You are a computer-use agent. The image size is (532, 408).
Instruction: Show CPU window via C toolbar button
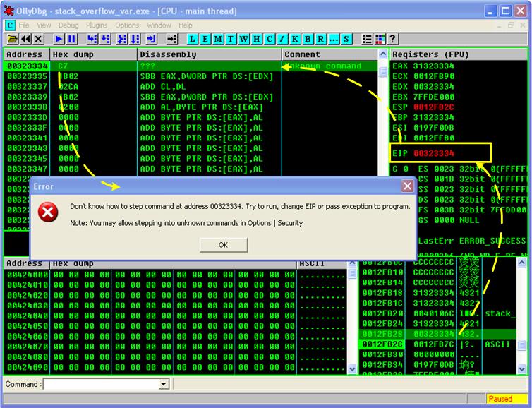pos(270,39)
